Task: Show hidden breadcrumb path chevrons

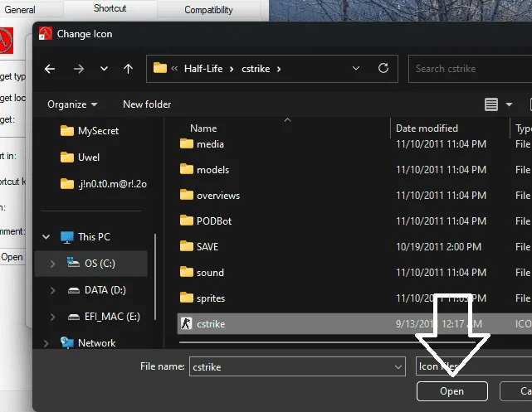Action: click(x=174, y=69)
